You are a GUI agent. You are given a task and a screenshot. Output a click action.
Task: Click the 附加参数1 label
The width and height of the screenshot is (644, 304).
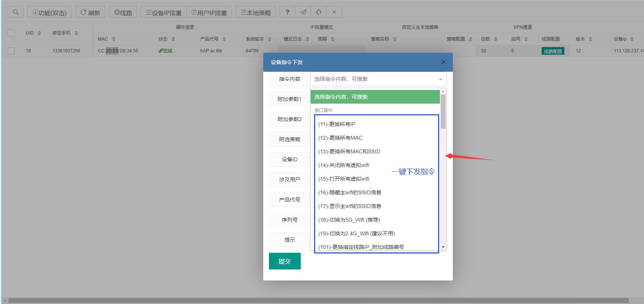point(290,99)
